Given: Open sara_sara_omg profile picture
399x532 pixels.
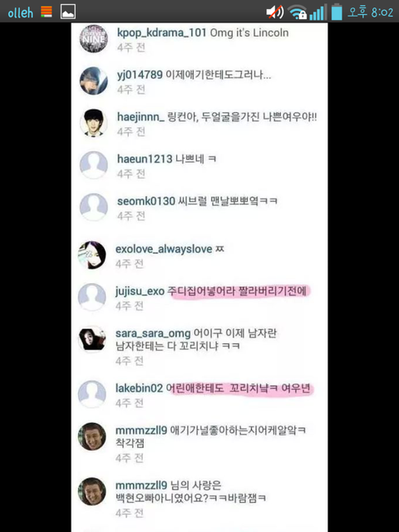Looking at the screenshot, I should point(92,339).
